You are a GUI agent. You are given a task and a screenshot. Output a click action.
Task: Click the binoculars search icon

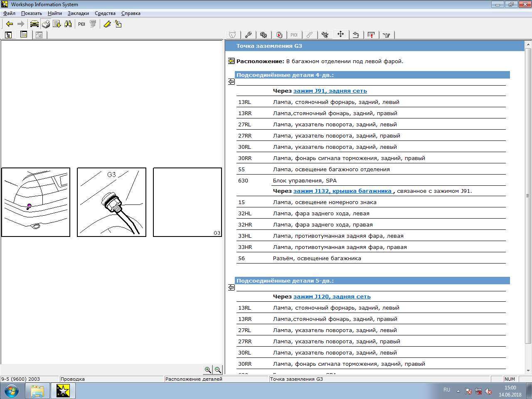point(68,24)
